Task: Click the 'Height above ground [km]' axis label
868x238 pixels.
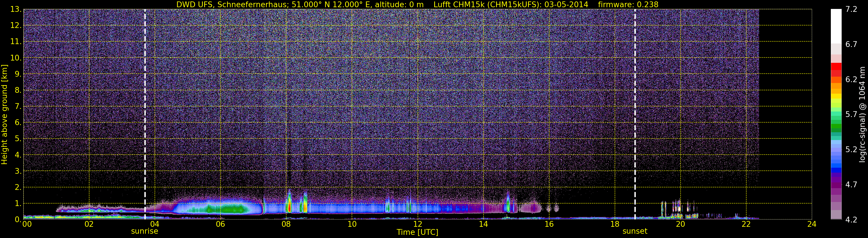Action: 4,115
